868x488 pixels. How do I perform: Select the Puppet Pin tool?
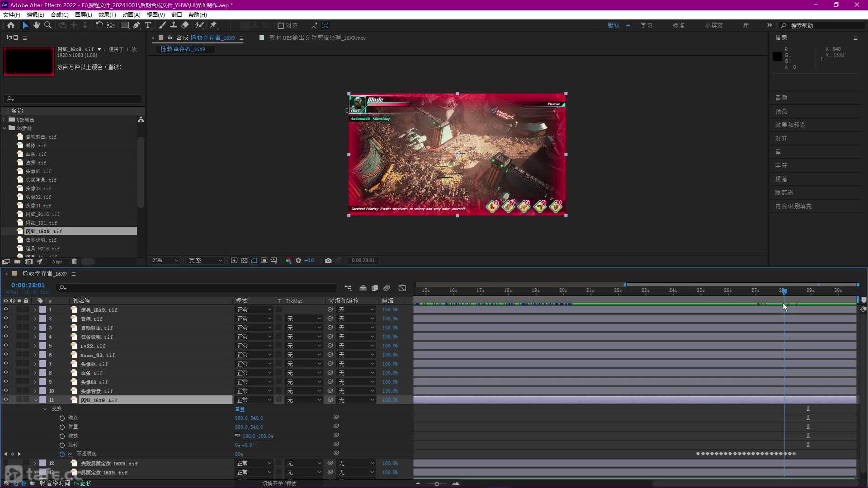pyautogui.click(x=213, y=25)
